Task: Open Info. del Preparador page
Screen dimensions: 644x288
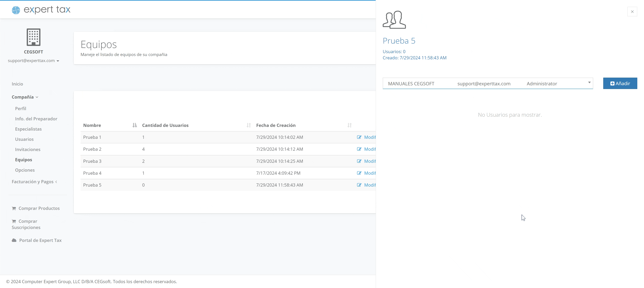Action: coord(36,119)
